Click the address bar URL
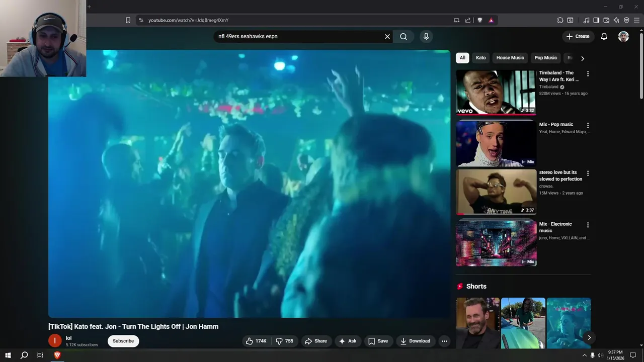 tap(188, 20)
